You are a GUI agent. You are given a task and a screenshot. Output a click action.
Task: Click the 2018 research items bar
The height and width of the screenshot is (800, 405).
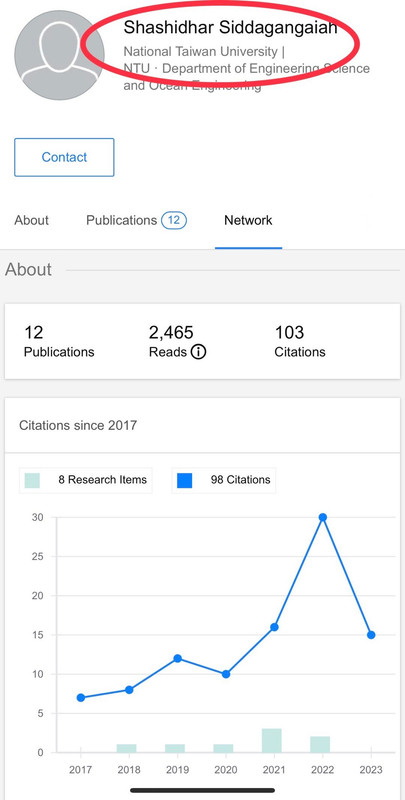(x=126, y=748)
